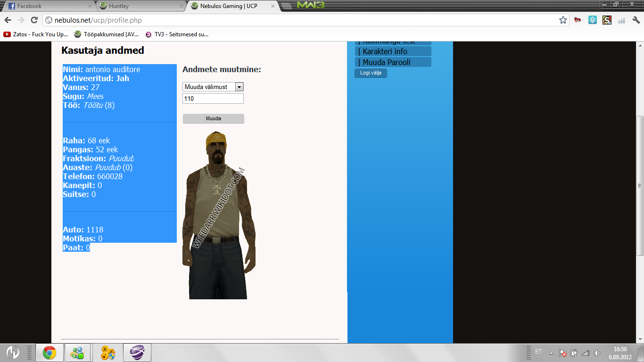Image resolution: width=644 pixels, height=362 pixels.
Task: Click the volume speaker icon in tray
Action: (x=597, y=353)
